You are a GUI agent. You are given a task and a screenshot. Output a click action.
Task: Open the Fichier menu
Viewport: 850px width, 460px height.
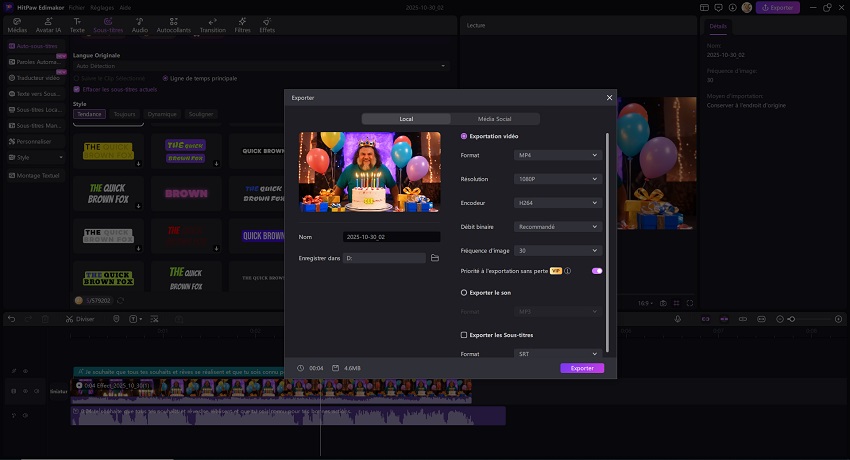(x=76, y=7)
